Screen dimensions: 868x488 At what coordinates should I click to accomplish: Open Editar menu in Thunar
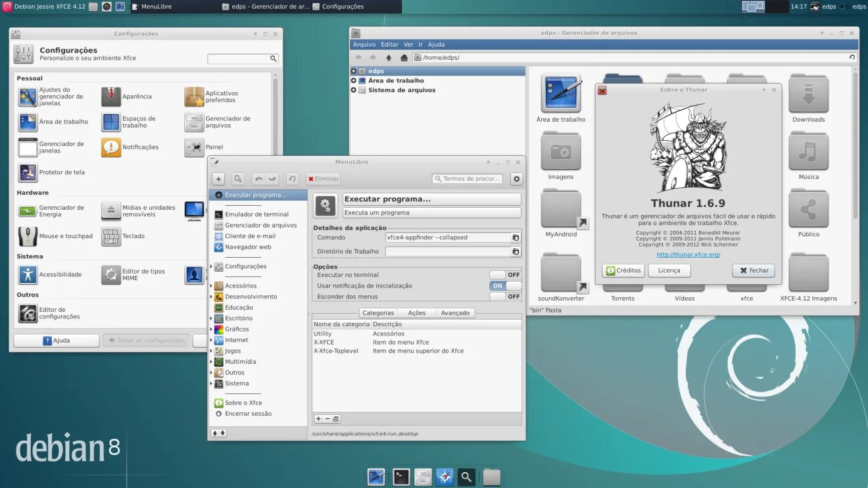pyautogui.click(x=389, y=45)
